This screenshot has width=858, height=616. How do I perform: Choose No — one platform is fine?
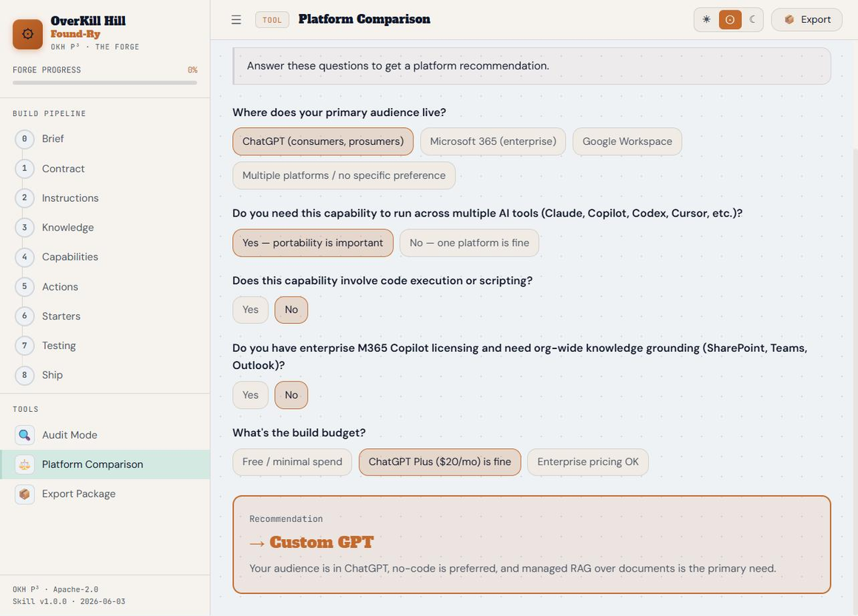469,243
